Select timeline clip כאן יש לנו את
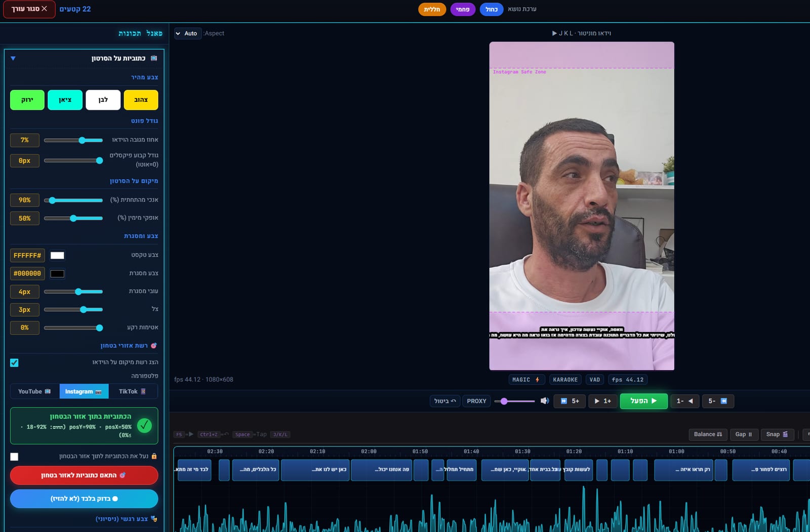The image size is (810, 532). pyautogui.click(x=315, y=470)
